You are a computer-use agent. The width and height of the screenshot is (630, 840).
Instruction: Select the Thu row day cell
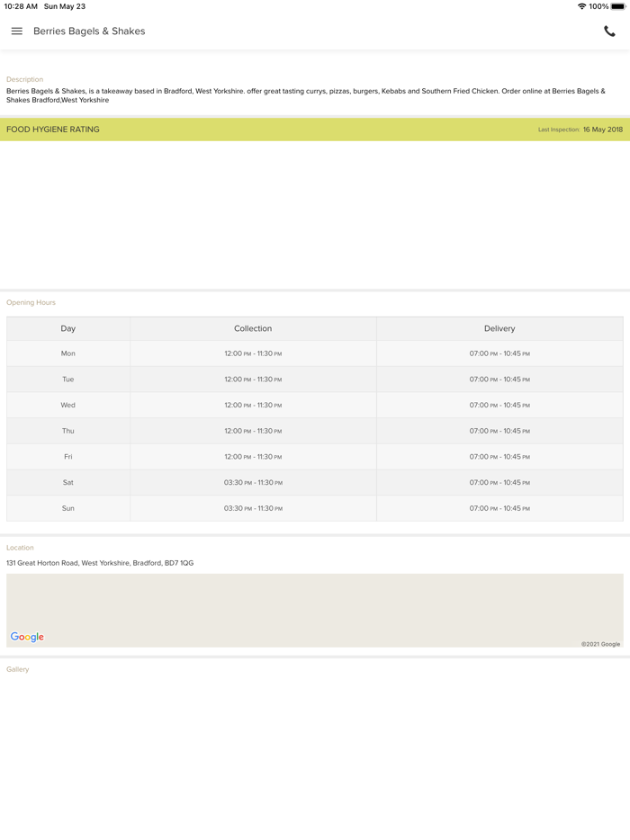[68, 431]
